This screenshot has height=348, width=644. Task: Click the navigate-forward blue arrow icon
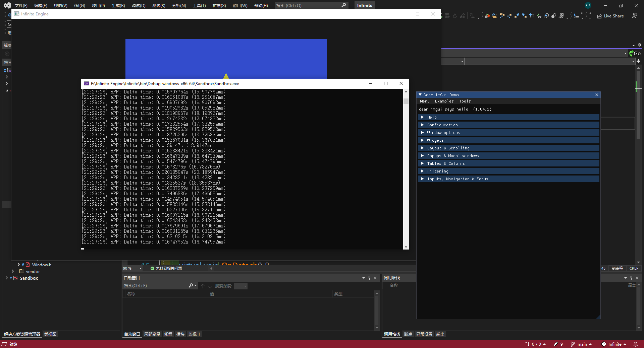click(x=524, y=16)
